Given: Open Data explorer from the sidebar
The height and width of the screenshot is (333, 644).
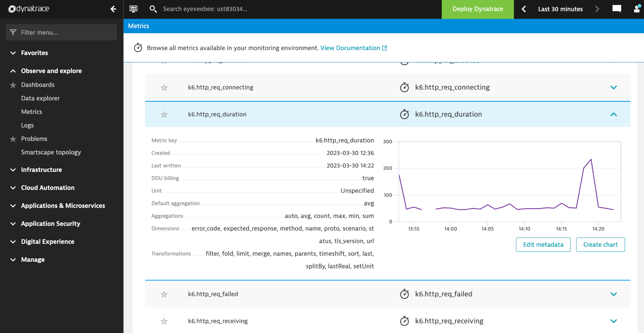Looking at the screenshot, I should 40,98.
